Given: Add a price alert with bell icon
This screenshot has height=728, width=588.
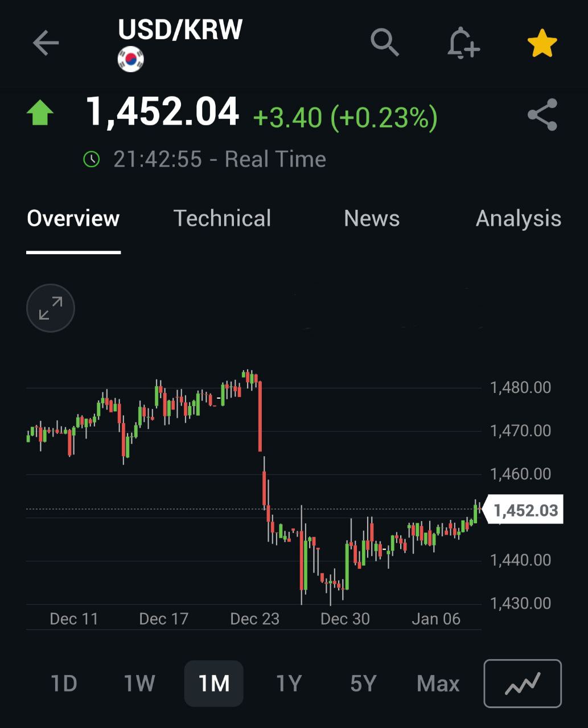Looking at the screenshot, I should click(463, 43).
